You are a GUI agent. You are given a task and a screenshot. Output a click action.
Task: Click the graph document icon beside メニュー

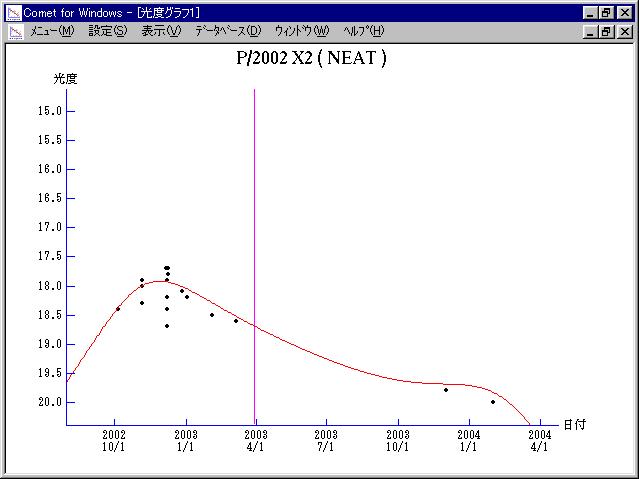[15, 31]
